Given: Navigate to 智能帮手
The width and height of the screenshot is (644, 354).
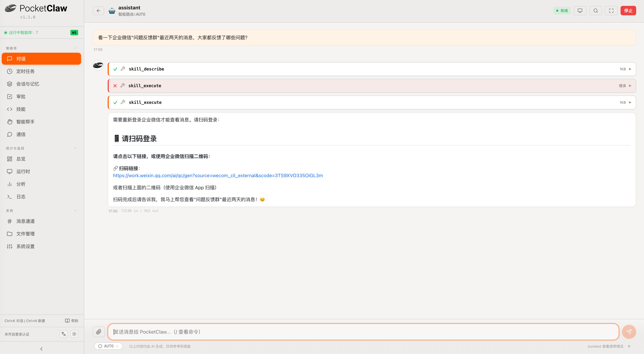Looking at the screenshot, I should pos(42,122).
